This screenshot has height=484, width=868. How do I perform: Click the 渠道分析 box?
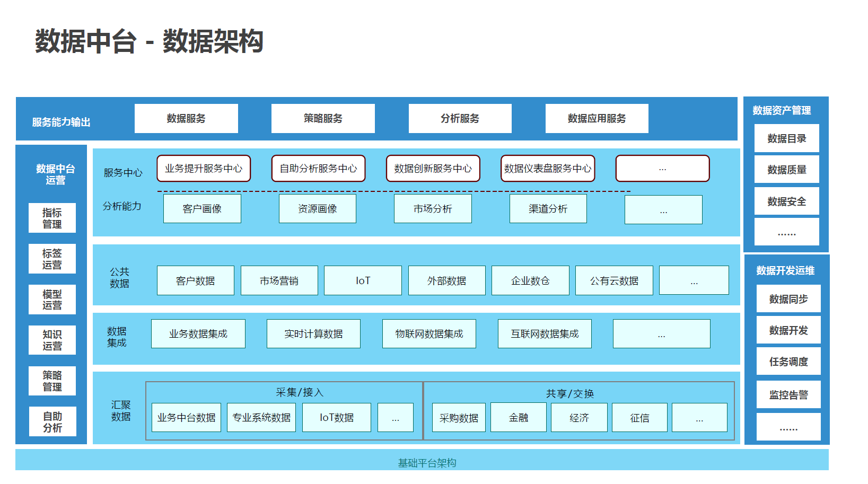tap(548, 209)
